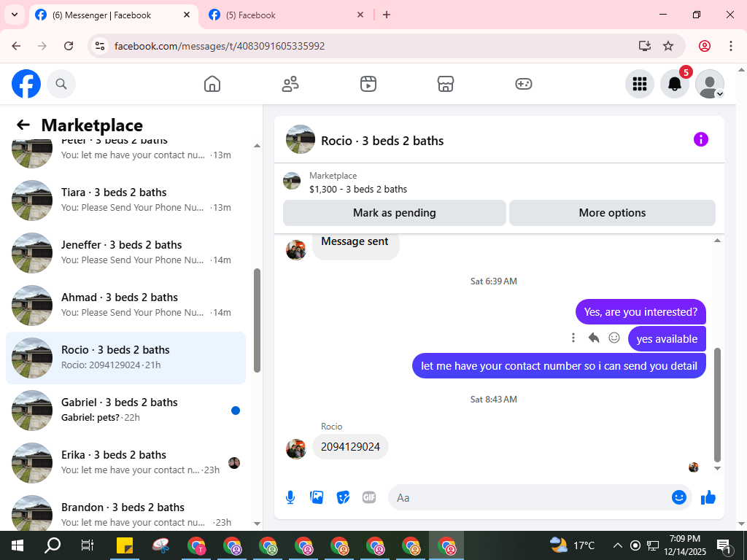Click the More options button
This screenshot has height=560, width=747.
(612, 213)
